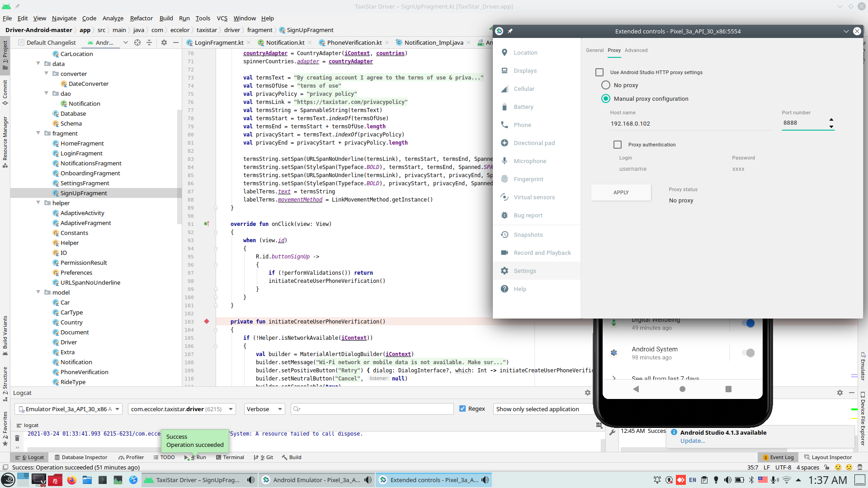Screen dimensions: 868x488
Task: Open Logcat settings gear icon
Action: pos(587,393)
